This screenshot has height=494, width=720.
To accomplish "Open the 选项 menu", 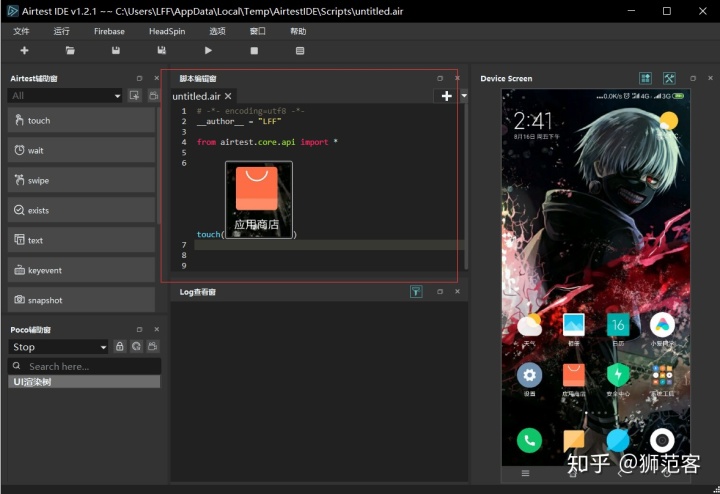I will tap(217, 31).
